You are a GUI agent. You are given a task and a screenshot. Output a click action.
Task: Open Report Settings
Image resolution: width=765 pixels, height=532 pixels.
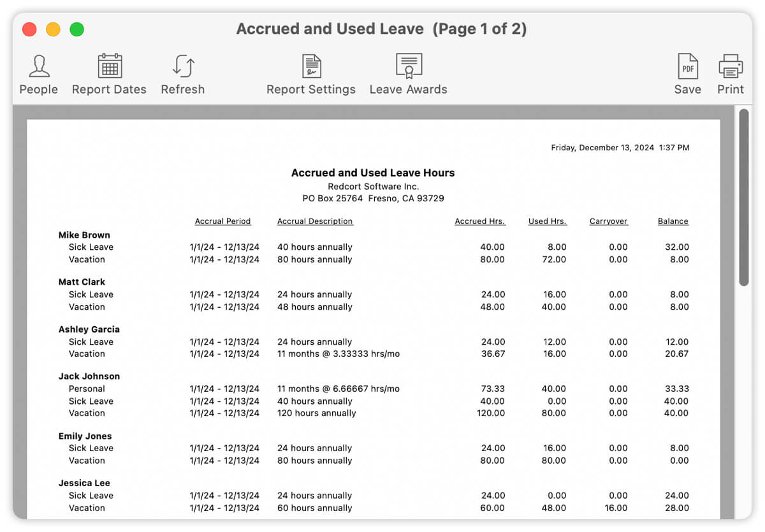[311, 72]
